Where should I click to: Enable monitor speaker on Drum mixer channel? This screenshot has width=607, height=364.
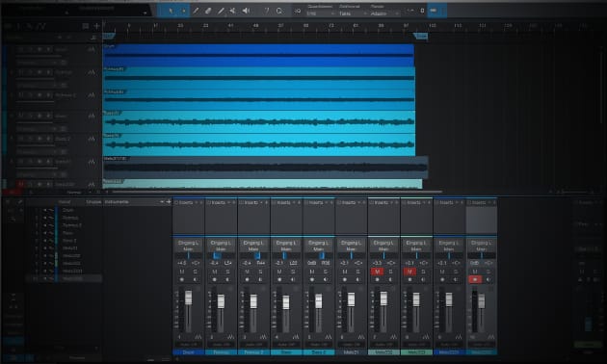tap(196, 279)
